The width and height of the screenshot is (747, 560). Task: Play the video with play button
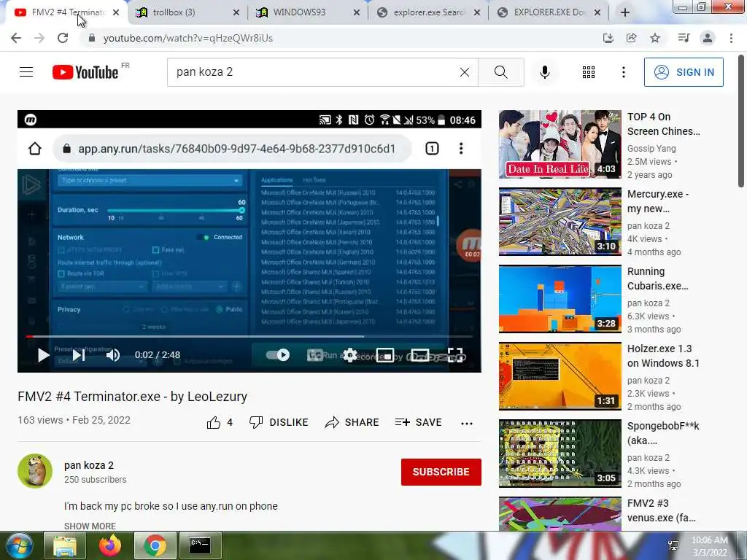point(43,355)
